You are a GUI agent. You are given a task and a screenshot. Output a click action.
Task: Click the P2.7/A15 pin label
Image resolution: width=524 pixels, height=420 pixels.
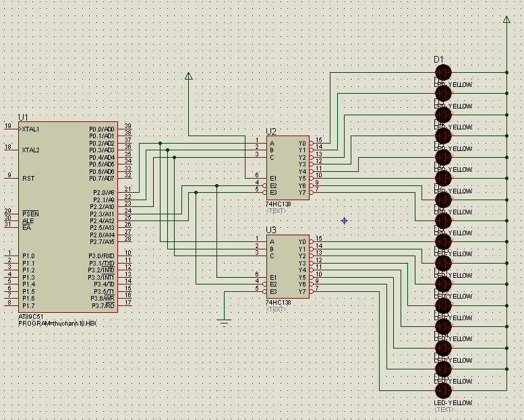(x=102, y=242)
